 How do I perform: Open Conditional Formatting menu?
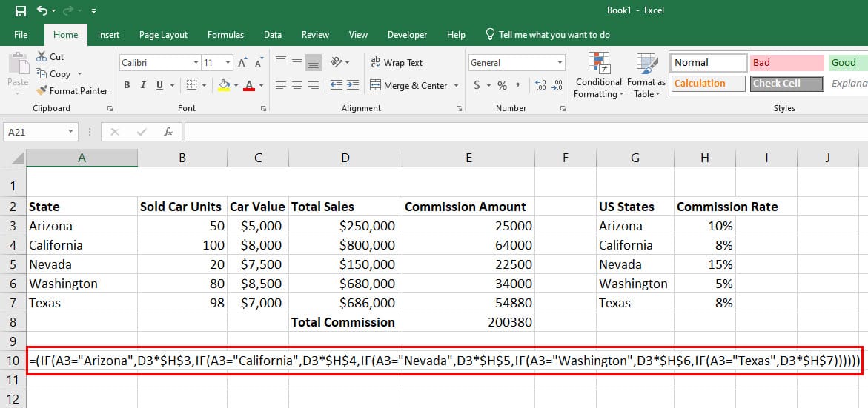(x=598, y=76)
